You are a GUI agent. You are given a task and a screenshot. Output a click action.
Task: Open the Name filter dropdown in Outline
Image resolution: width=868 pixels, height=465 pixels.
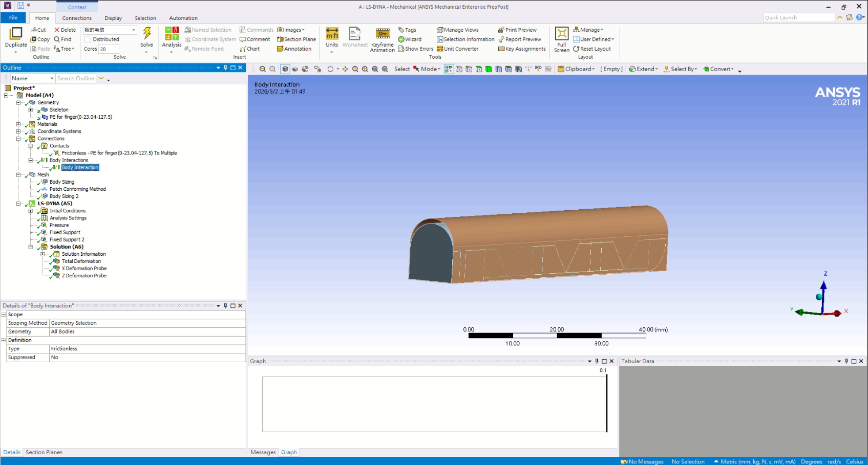52,78
